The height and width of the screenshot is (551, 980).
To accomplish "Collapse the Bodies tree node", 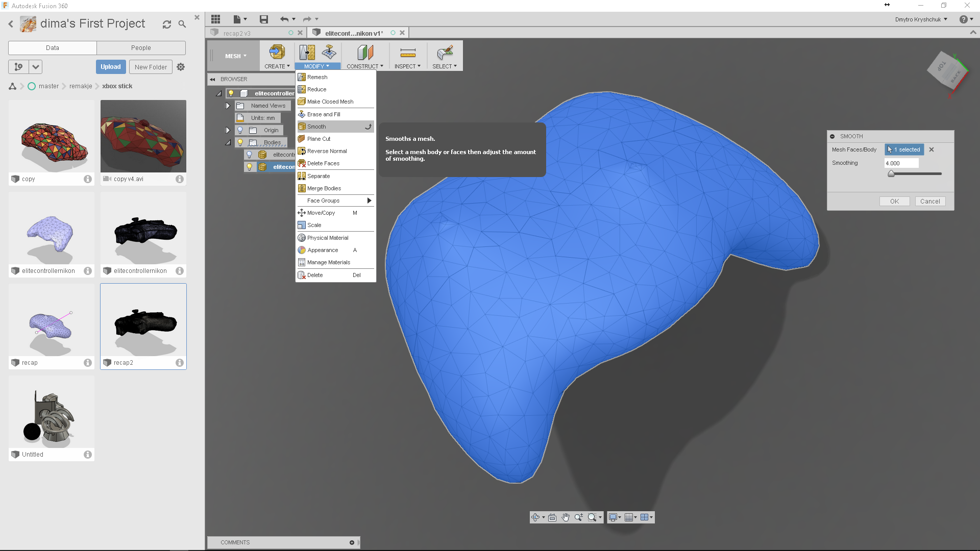I will click(x=228, y=142).
